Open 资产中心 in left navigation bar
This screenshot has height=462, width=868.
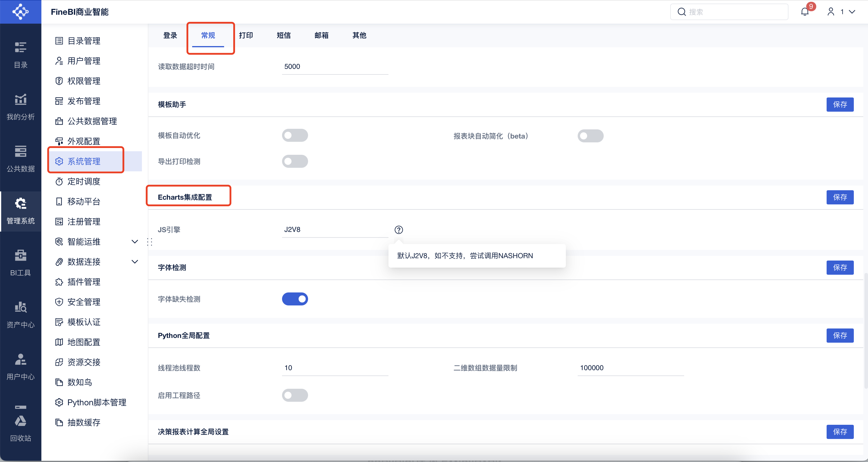click(21, 315)
